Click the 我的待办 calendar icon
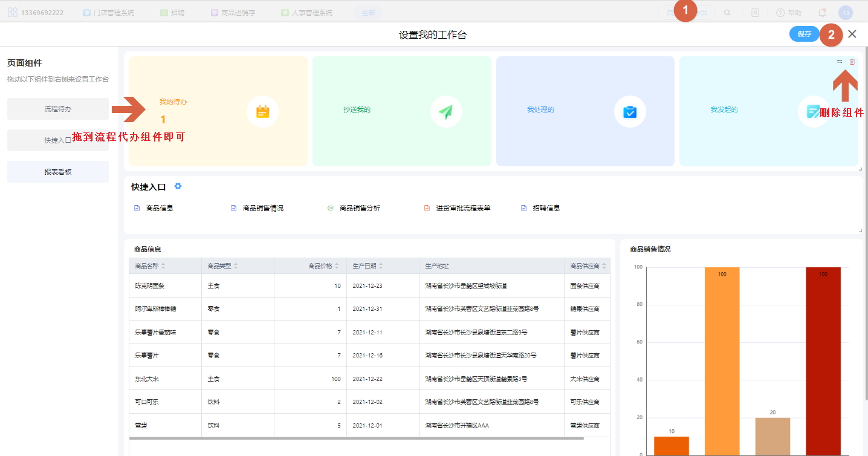Image resolution: width=868 pixels, height=456 pixels. (262, 112)
